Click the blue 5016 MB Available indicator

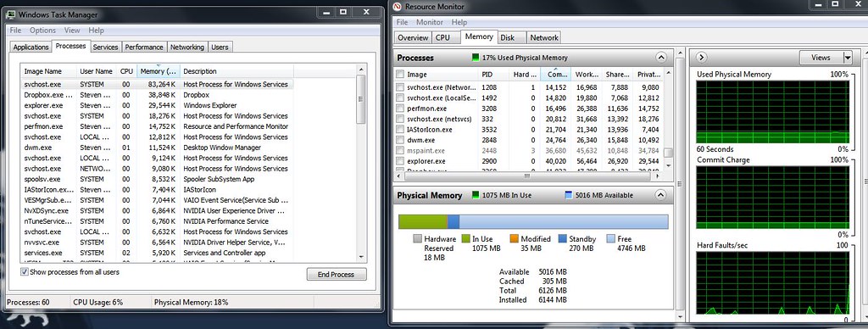tap(569, 195)
